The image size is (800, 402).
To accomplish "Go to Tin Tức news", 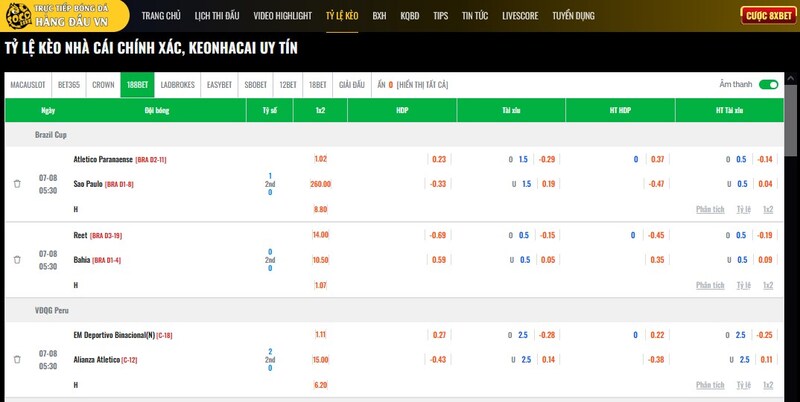I will [x=475, y=16].
